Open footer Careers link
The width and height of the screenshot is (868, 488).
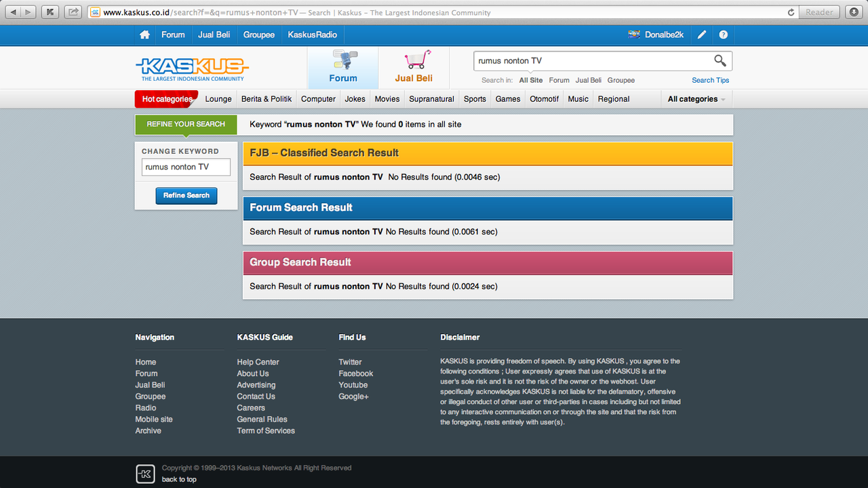(x=251, y=408)
